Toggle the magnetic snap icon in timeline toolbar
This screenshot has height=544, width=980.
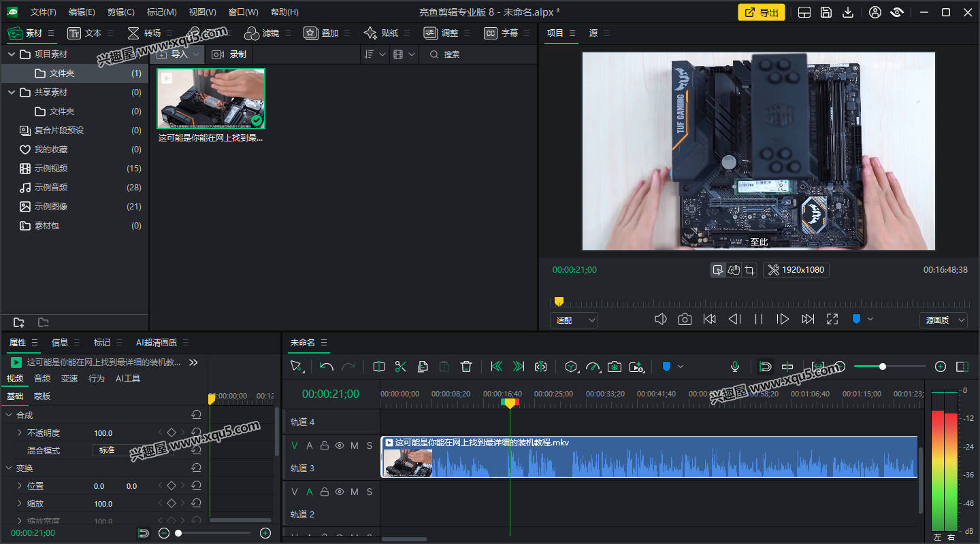[x=766, y=367]
